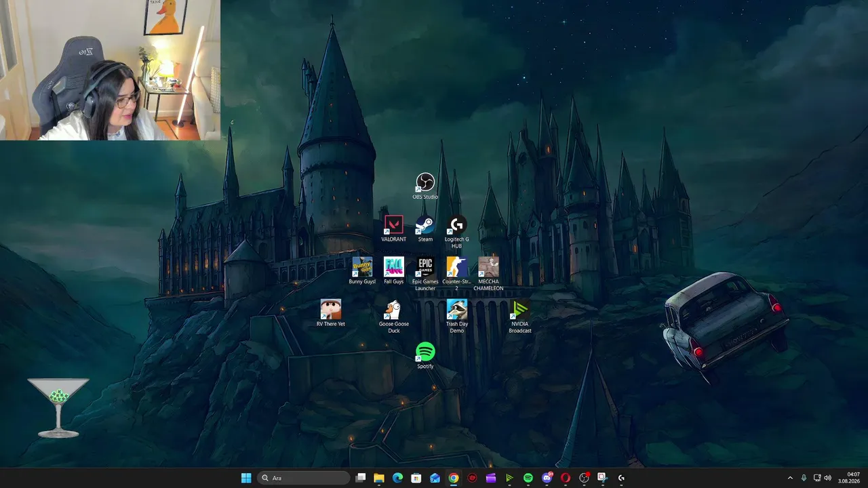Open the Outlook mail taskbar icon
The width and height of the screenshot is (868, 488).
click(x=435, y=478)
